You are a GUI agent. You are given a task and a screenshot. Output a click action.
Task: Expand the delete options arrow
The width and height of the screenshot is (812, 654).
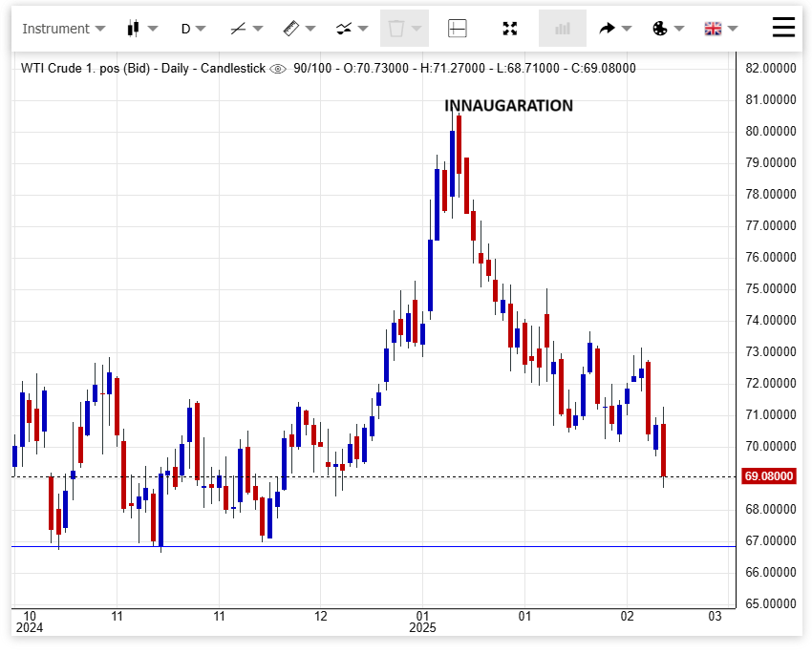[x=417, y=29]
